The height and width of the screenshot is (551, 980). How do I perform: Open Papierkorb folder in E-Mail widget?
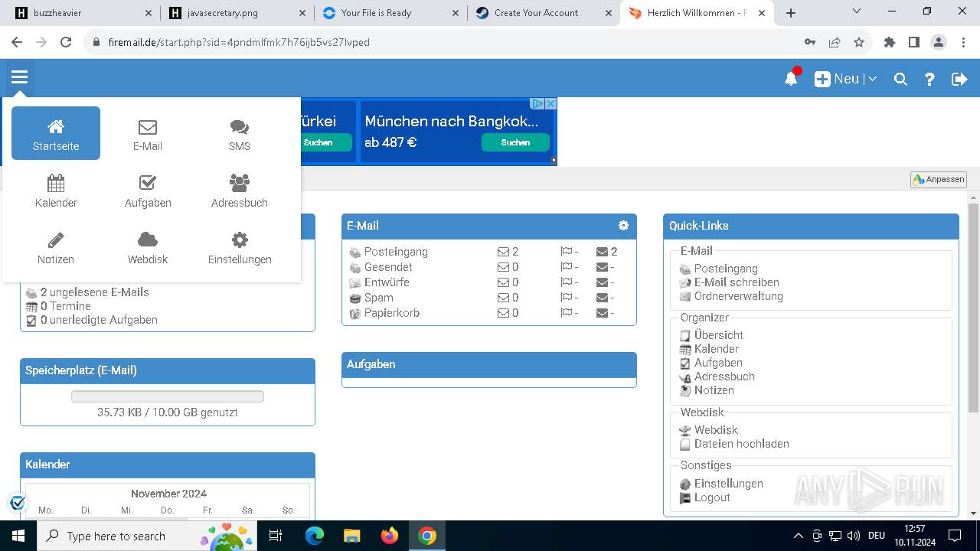(x=391, y=313)
